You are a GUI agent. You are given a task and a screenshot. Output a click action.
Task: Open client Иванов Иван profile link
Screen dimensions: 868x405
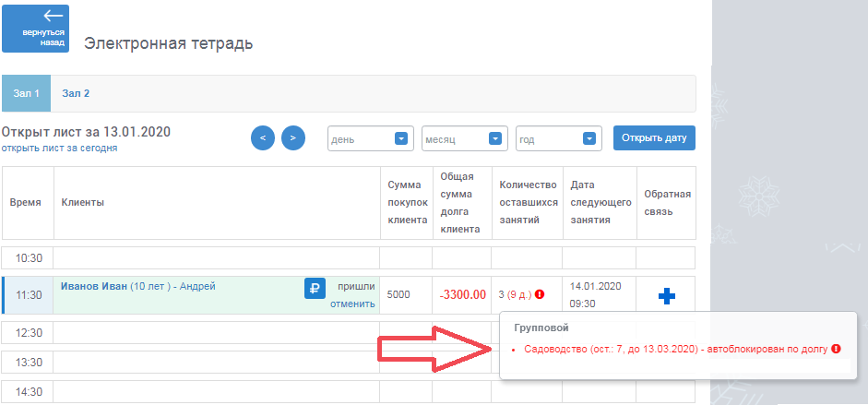pos(93,286)
